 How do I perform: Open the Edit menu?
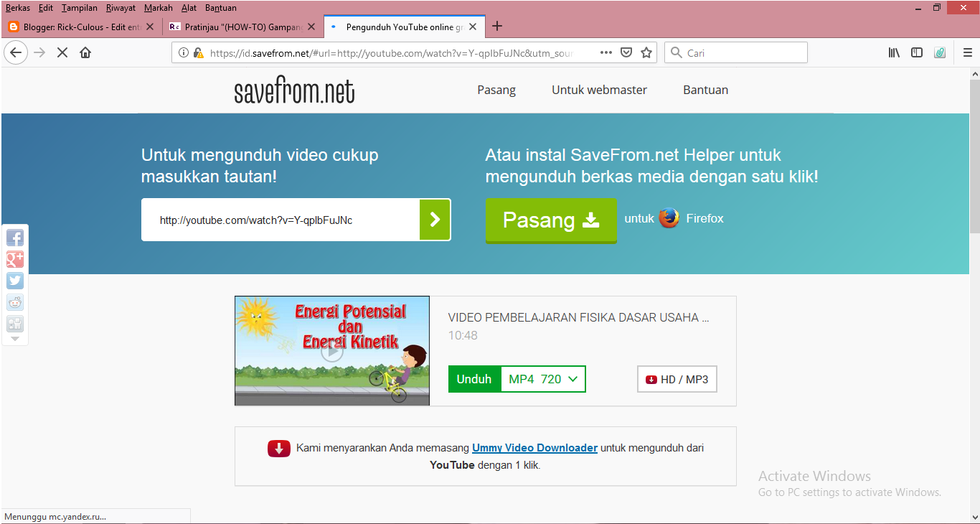(x=46, y=8)
